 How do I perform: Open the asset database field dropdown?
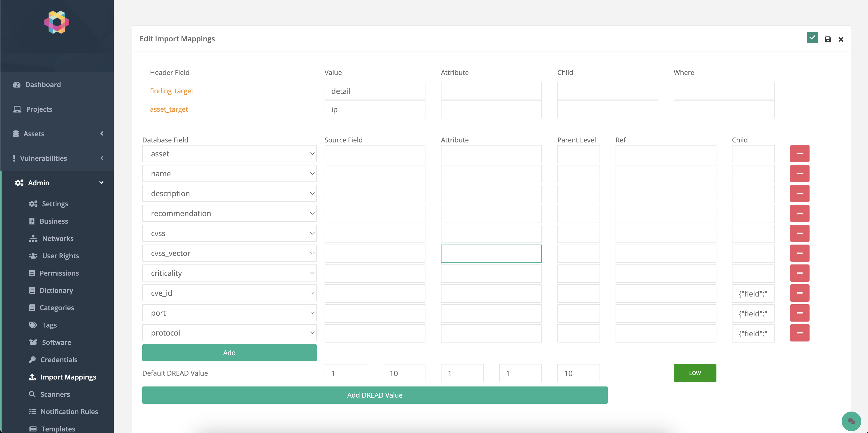coord(229,154)
